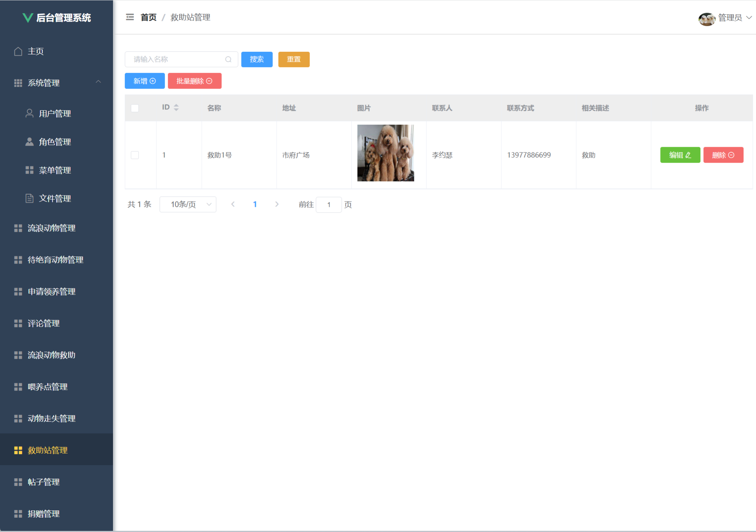Open 流浪动物管理 in the sidebar

click(51, 228)
